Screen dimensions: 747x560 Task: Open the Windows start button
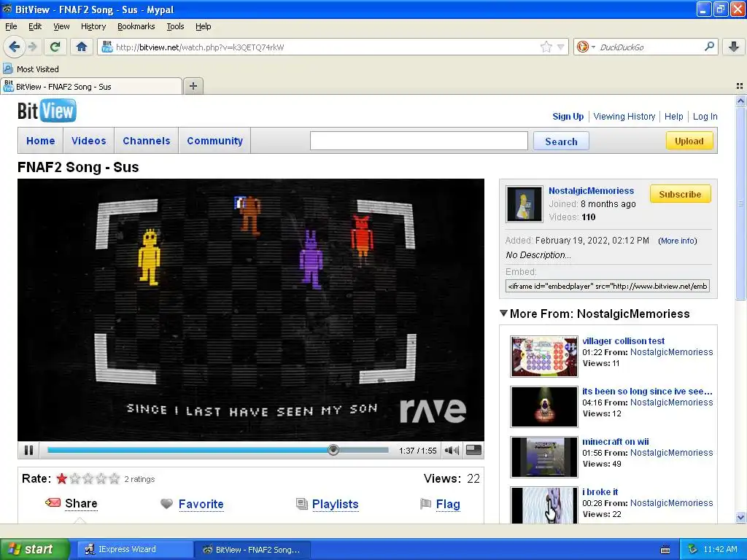[x=35, y=549]
